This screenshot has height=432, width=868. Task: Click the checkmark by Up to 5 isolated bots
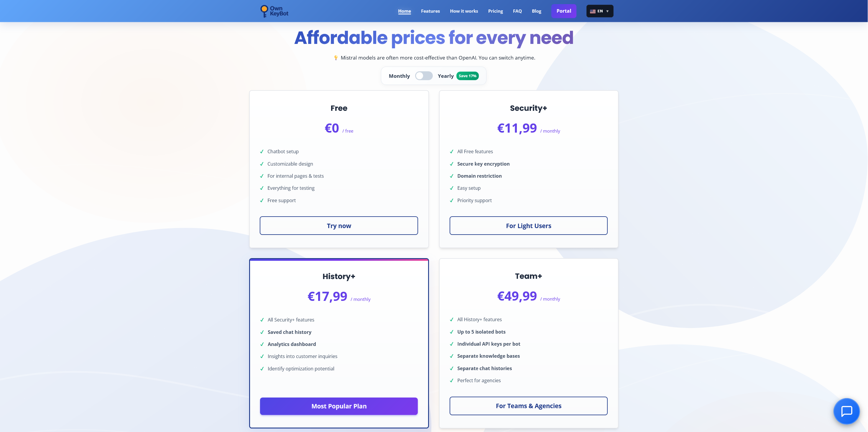(451, 332)
